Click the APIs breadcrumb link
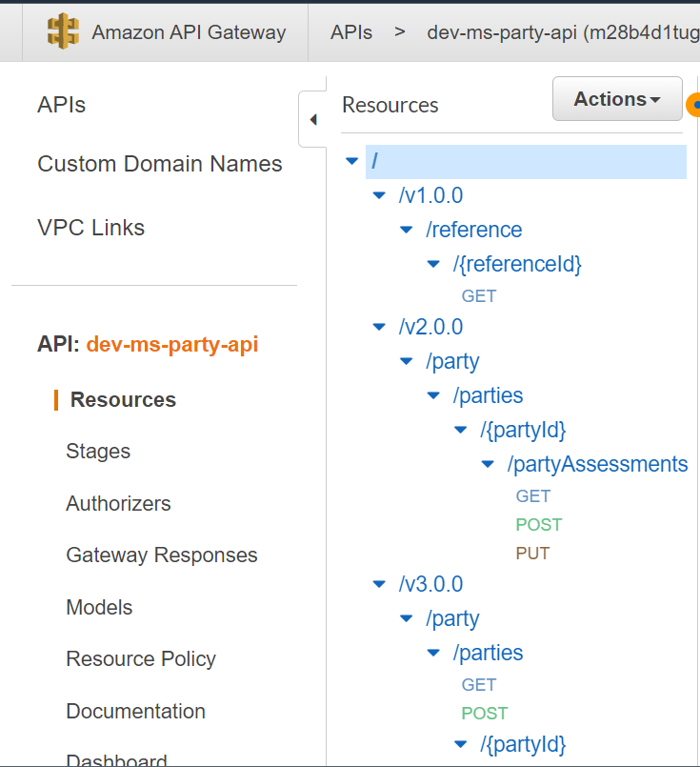The width and height of the screenshot is (700, 767). coord(351,31)
